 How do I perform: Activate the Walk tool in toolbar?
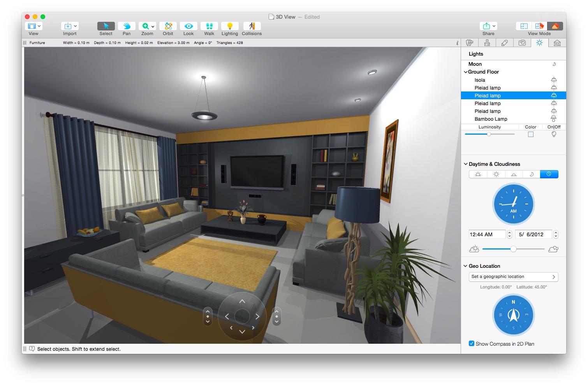pyautogui.click(x=209, y=26)
